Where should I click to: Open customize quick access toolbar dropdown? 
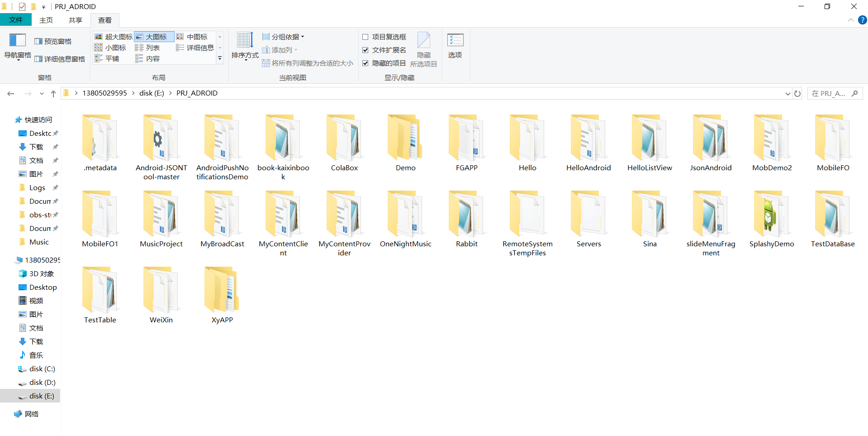pos(43,7)
